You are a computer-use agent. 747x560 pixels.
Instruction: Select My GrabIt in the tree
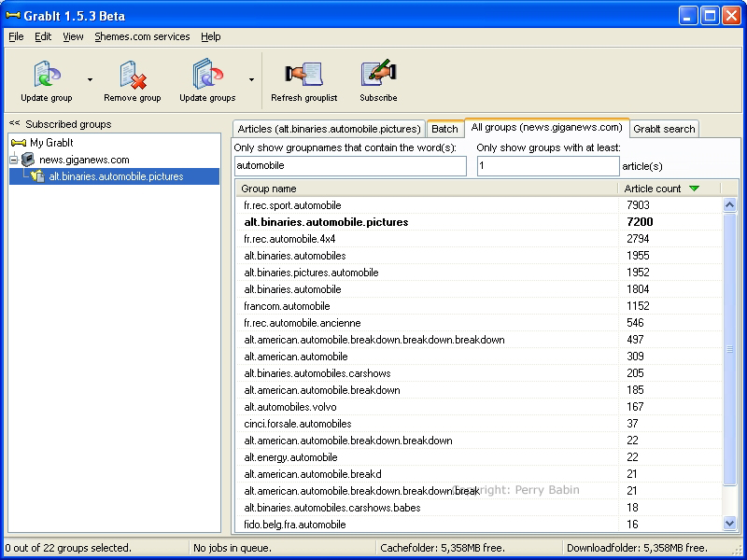tap(51, 143)
